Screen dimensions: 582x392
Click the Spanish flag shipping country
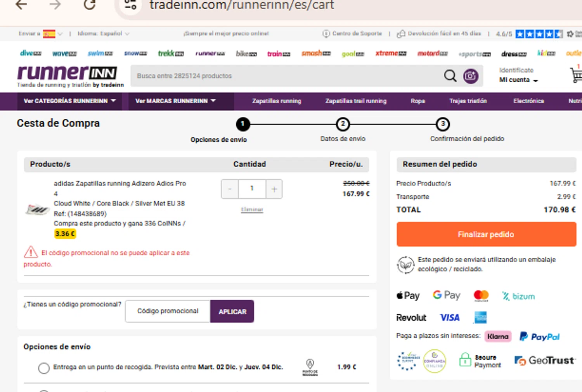click(x=49, y=34)
